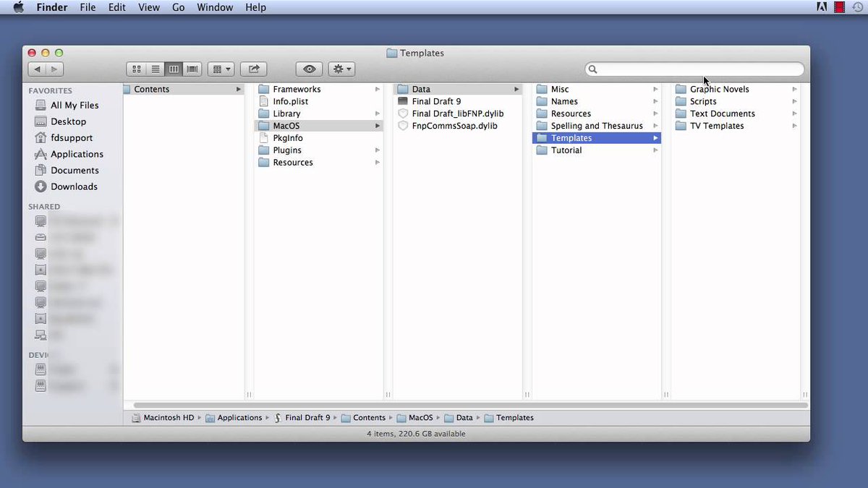Click MacOS in the path bar
The width and height of the screenshot is (868, 488).
point(414,418)
